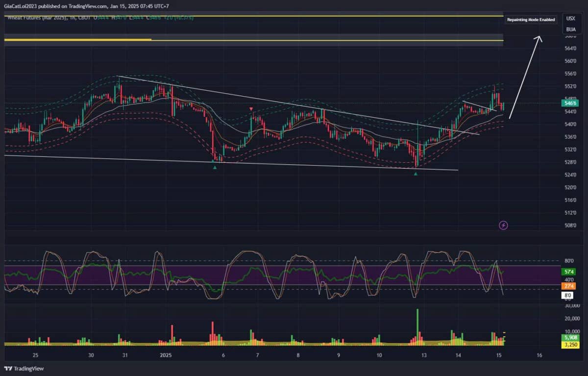Click the 10 date label on time axis

click(379, 355)
